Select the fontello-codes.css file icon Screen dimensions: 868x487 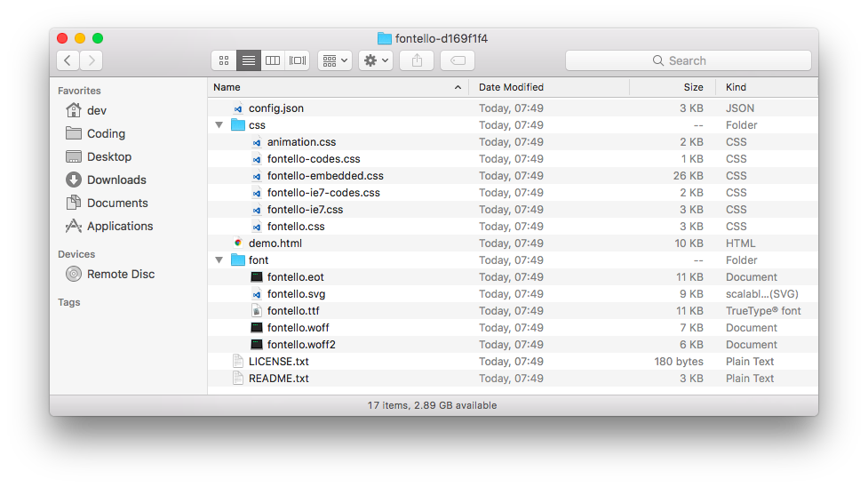[256, 159]
